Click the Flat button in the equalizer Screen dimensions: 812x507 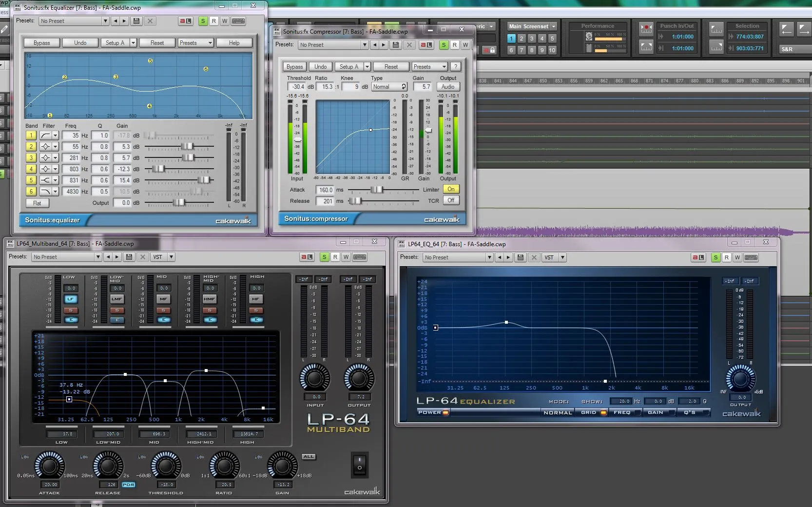tap(37, 203)
